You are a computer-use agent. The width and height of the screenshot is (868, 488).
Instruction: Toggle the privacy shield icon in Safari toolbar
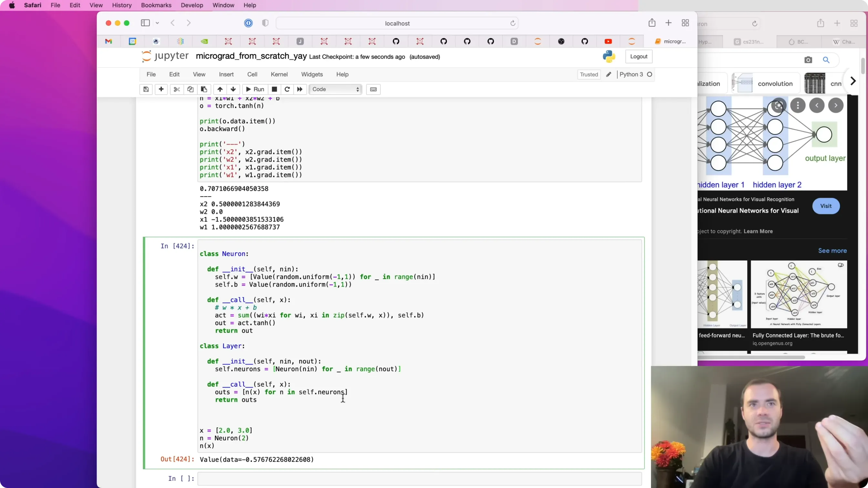click(x=265, y=23)
